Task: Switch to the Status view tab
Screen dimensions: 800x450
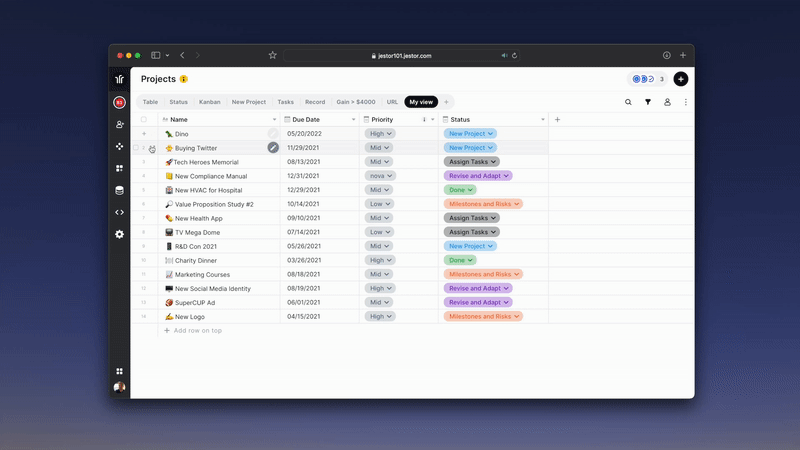Action: click(x=179, y=102)
